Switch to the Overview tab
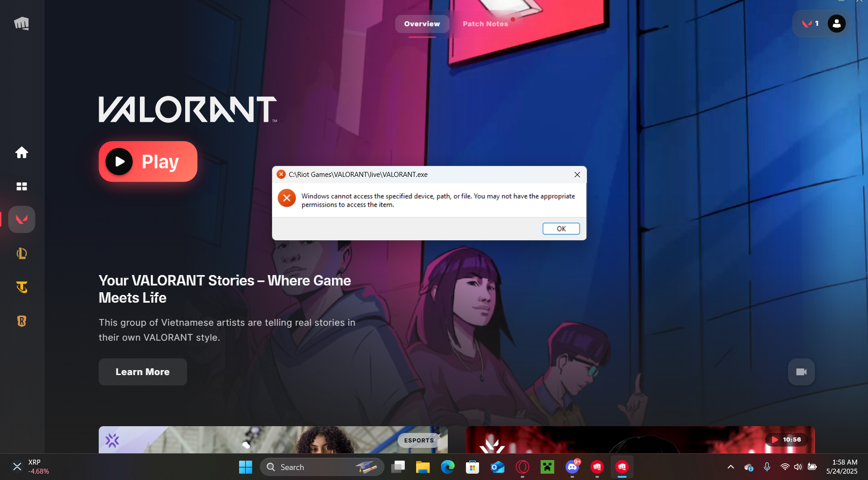This screenshot has width=868, height=480. 422,24
